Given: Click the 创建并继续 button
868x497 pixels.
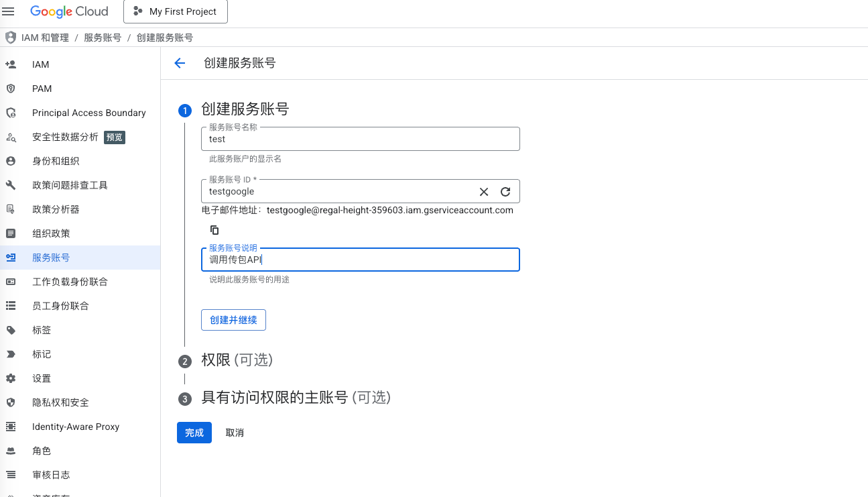Looking at the screenshot, I should (233, 320).
